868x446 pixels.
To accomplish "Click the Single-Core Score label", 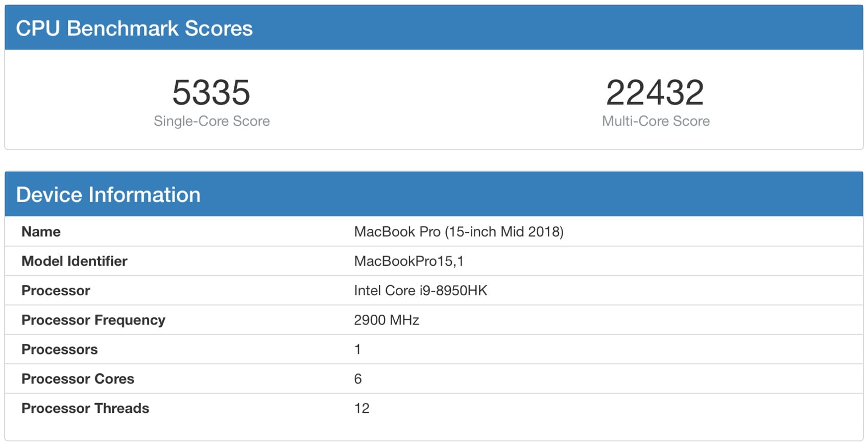I will 211,121.
